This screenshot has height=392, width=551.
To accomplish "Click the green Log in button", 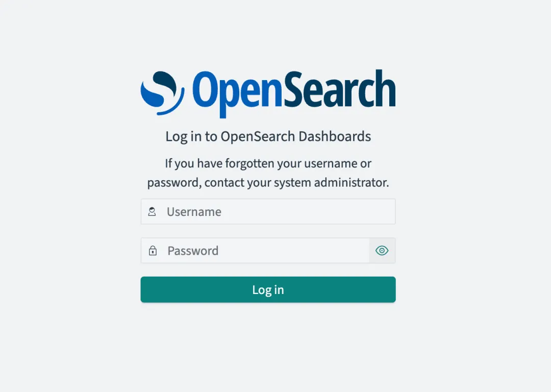I will 268,289.
